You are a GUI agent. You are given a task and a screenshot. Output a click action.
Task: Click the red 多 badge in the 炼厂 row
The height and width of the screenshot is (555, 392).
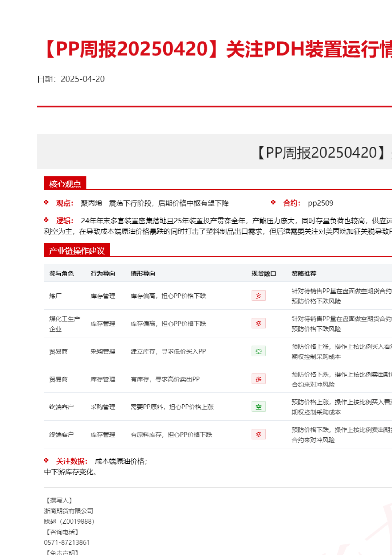coord(258,296)
